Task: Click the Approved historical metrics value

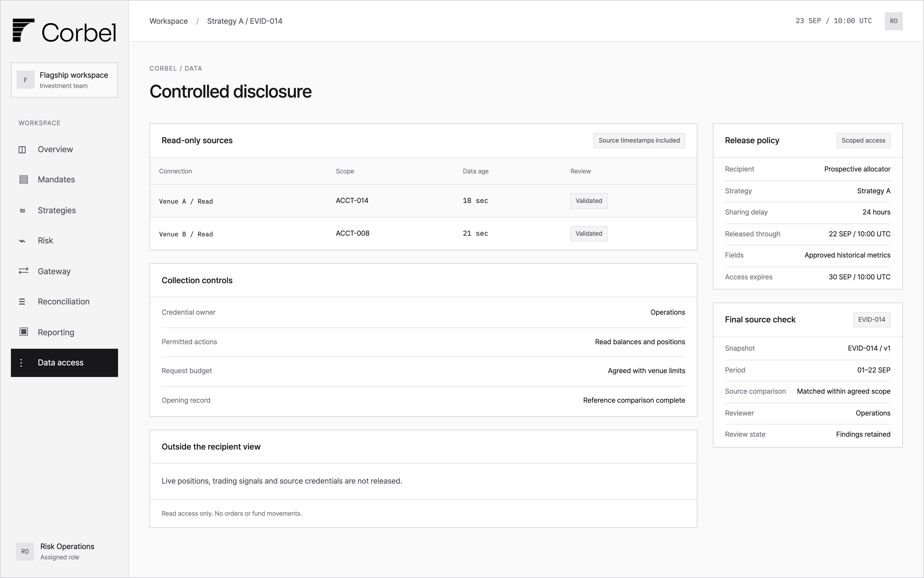Action: pos(847,255)
